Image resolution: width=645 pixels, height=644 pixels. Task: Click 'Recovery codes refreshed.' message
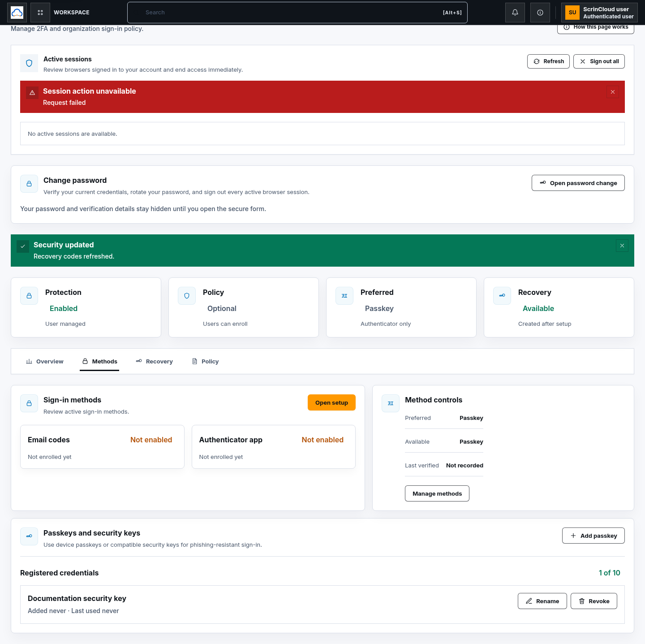[x=74, y=256]
